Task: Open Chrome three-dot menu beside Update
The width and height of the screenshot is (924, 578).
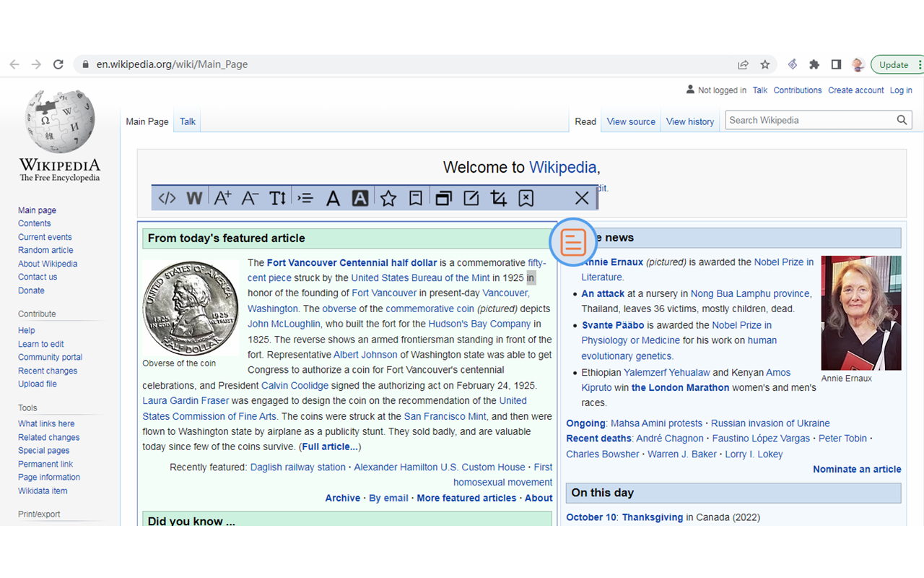Action: coord(919,64)
